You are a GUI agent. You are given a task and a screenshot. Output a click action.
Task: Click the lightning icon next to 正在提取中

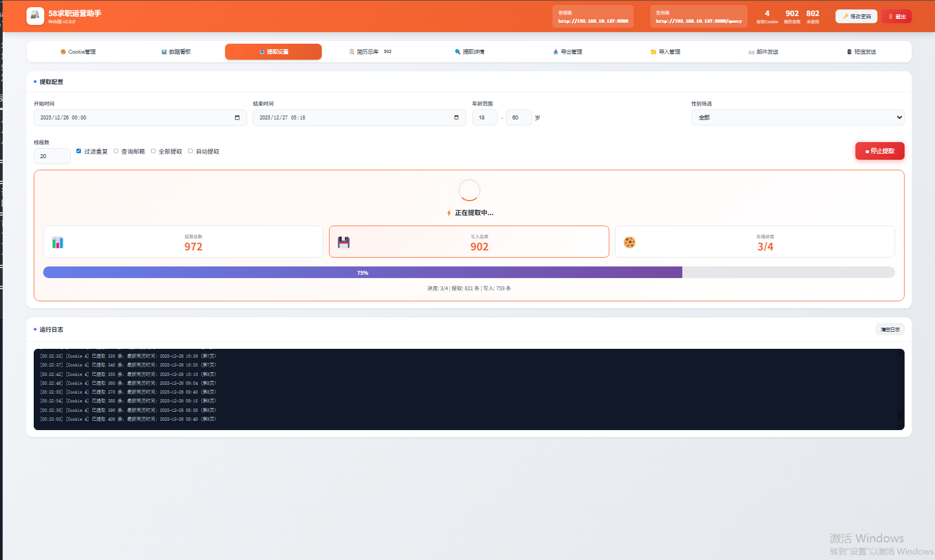(x=449, y=213)
